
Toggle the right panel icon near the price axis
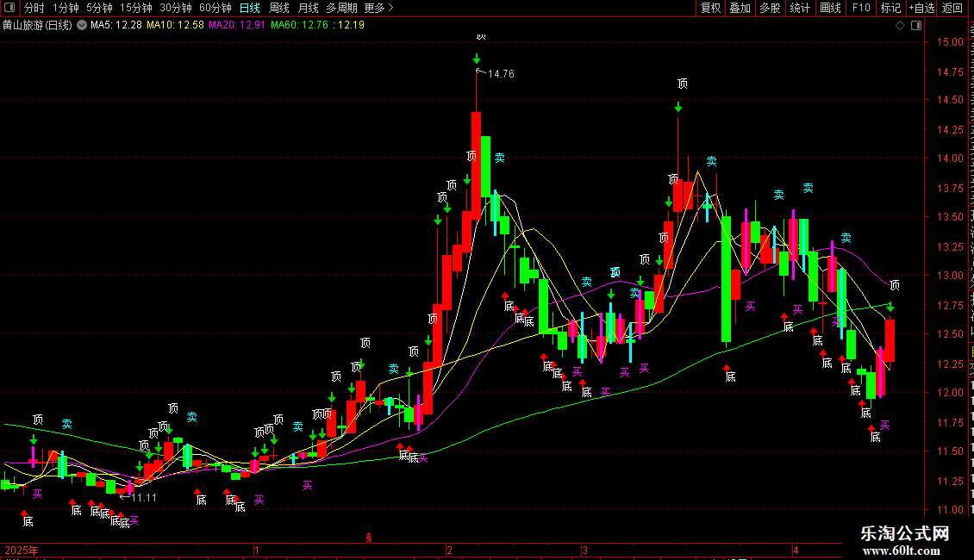[x=916, y=26]
